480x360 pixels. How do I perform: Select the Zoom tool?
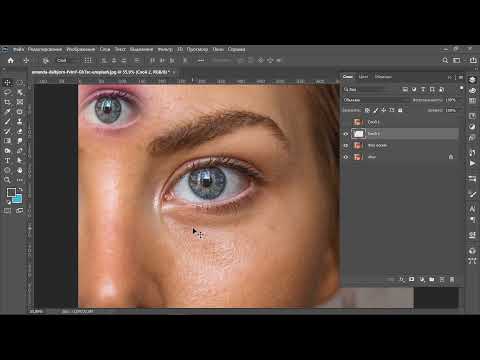(7, 180)
